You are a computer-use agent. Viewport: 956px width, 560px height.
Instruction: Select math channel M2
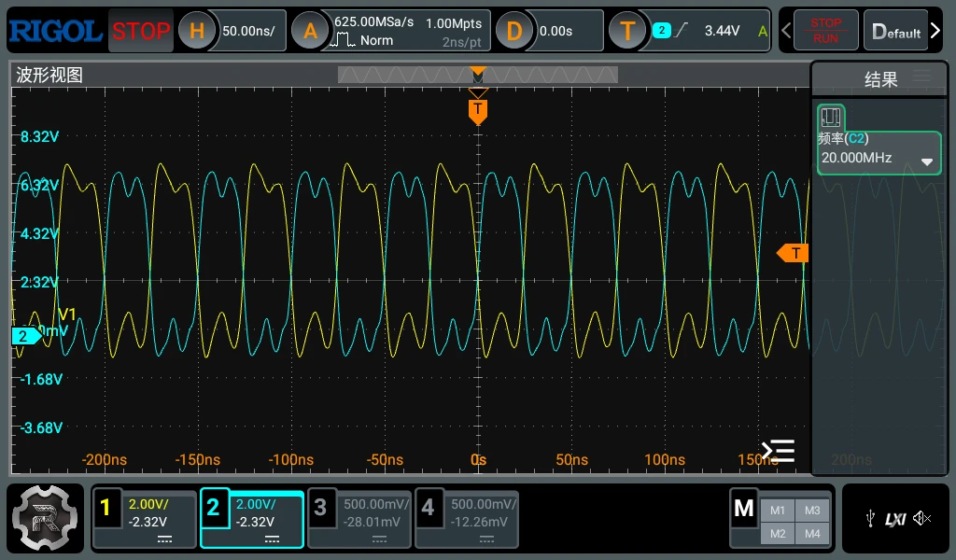(x=778, y=534)
